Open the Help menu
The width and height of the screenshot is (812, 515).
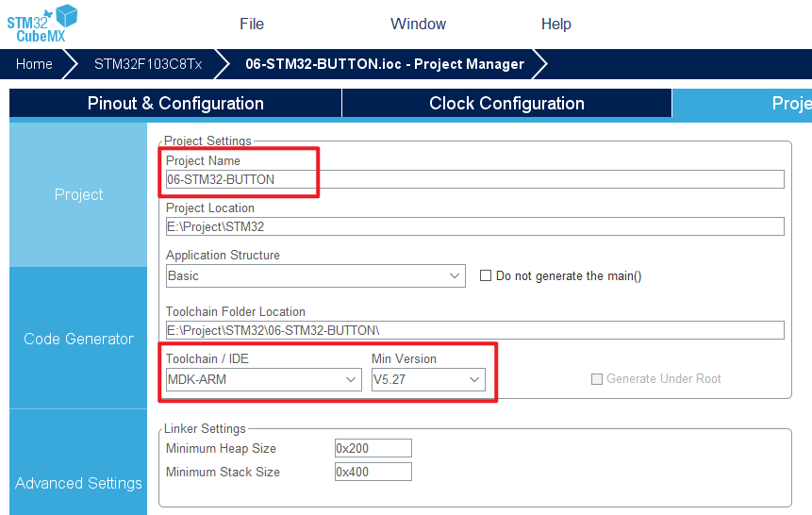[x=556, y=25]
